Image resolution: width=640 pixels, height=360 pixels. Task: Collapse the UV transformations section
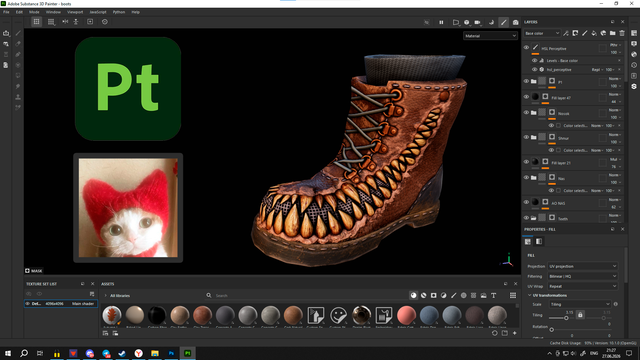530,295
